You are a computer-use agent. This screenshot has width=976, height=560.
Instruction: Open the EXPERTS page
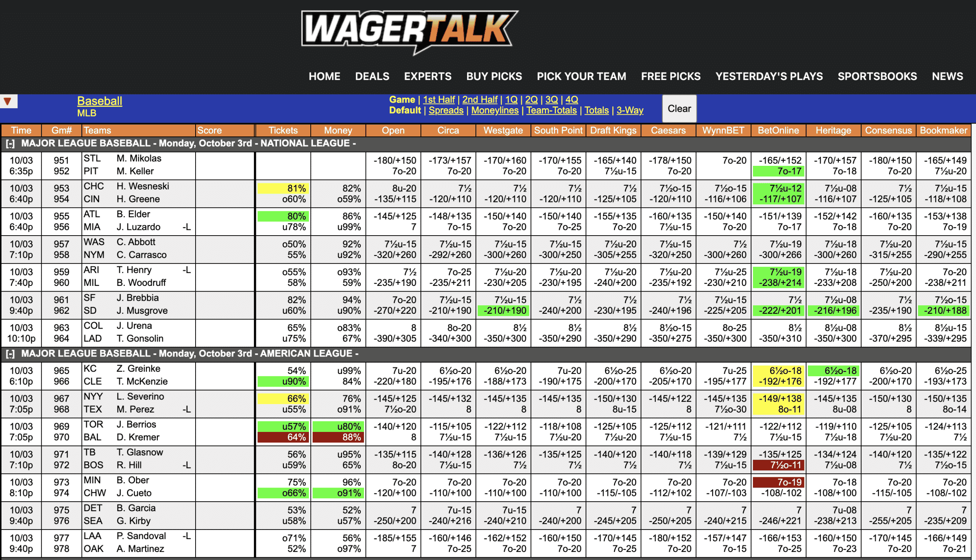click(428, 77)
